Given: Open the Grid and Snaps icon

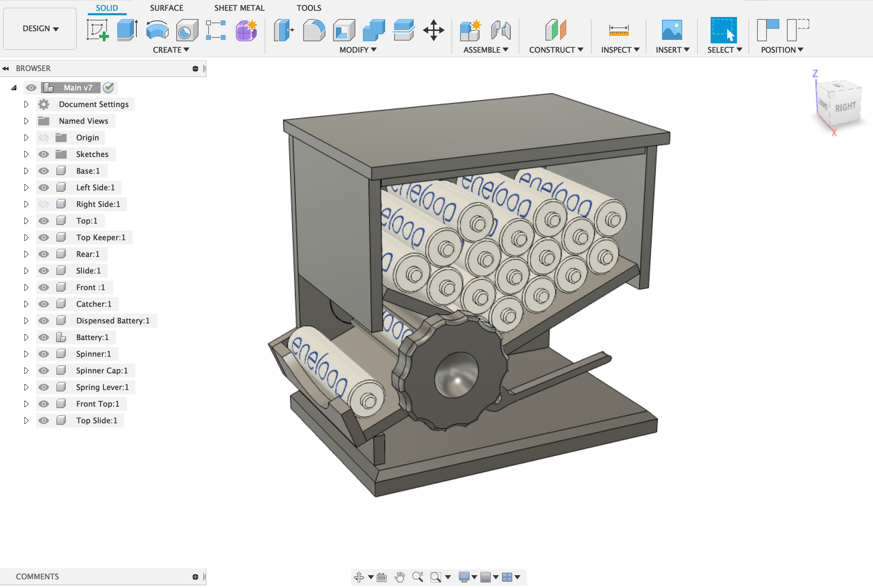Looking at the screenshot, I should point(486,577).
